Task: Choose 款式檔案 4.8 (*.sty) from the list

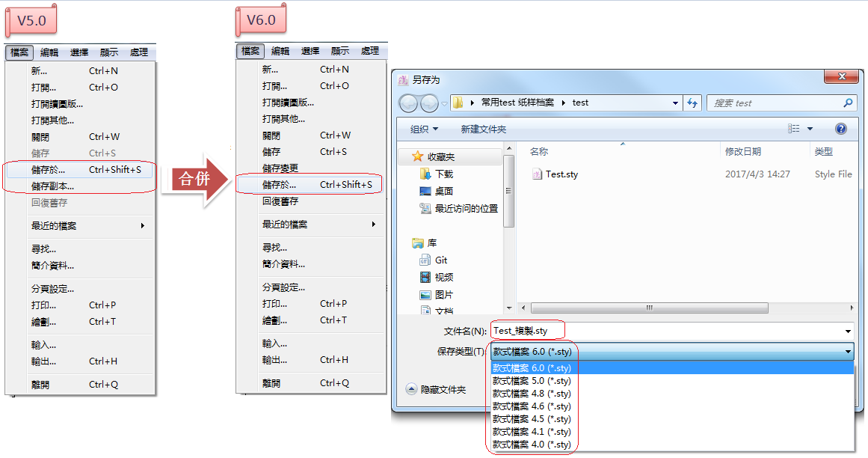Action: (532, 394)
